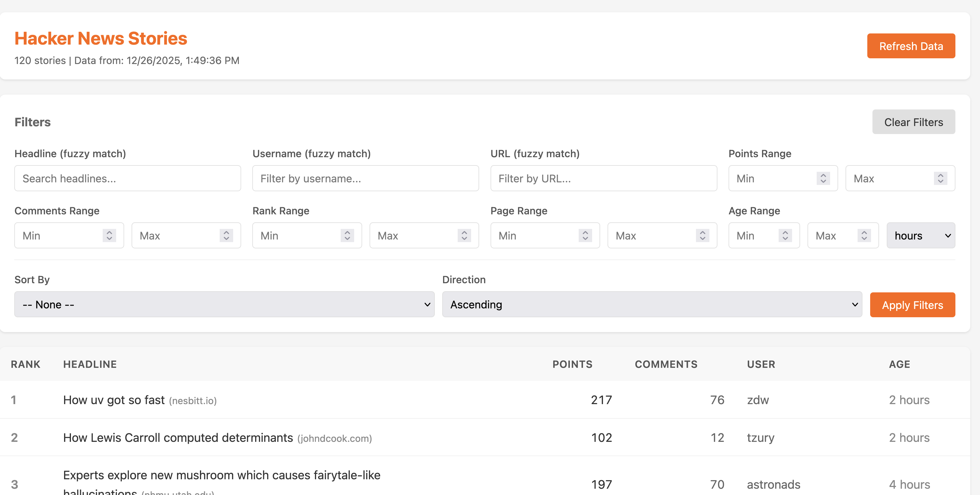The image size is (980, 495).
Task: Open 'How Lewis Carroll computed determinants'
Action: click(x=177, y=438)
